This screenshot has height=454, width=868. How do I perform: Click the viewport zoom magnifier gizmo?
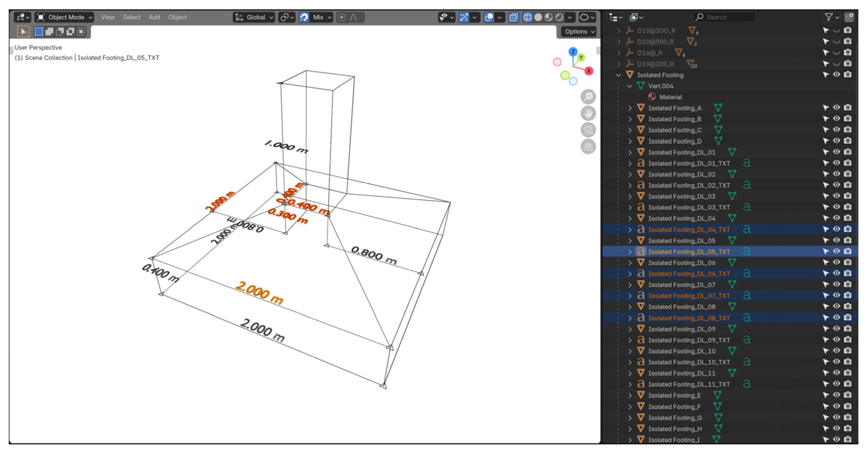[588, 97]
